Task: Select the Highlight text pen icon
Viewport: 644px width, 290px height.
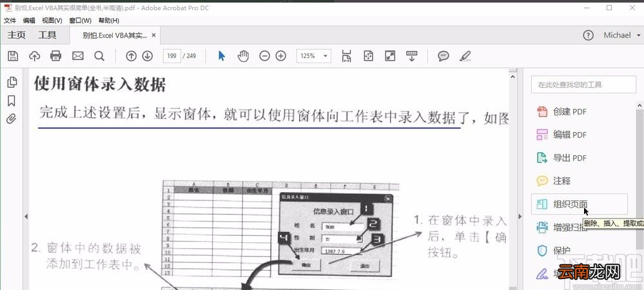Action: click(x=465, y=56)
